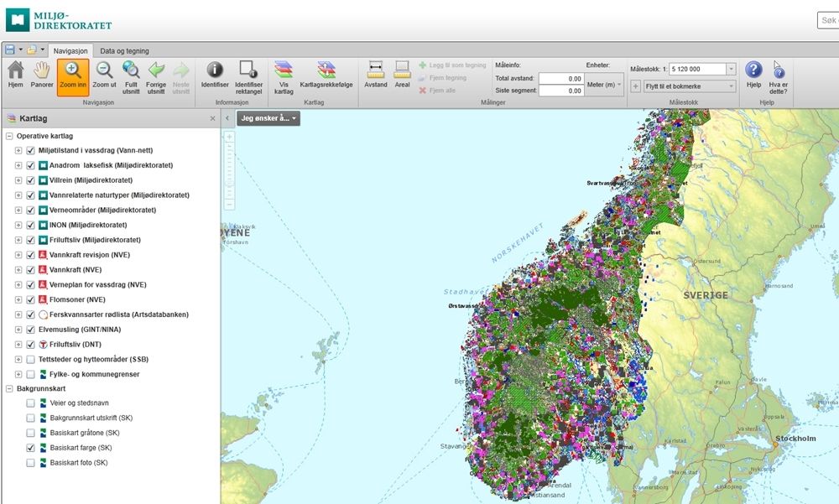Enable Veier og stedsnavn background layer

click(x=31, y=403)
